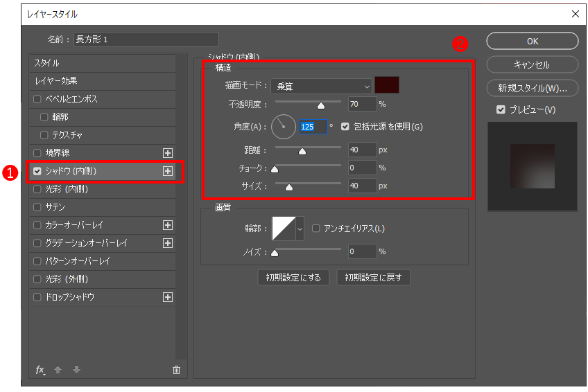588x392 pixels.
Task: Open the 描画モード blend mode dropdown
Action: (x=322, y=87)
